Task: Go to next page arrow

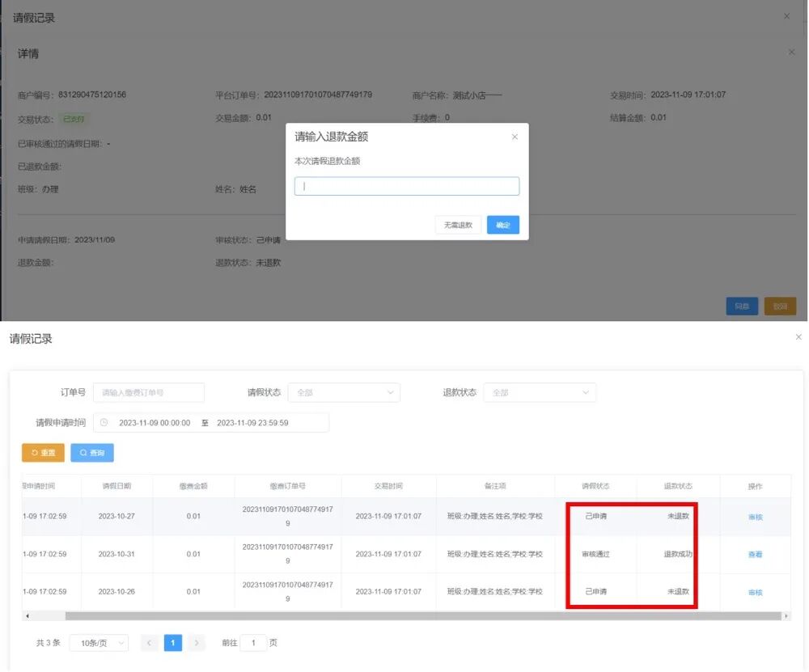Action: pos(197,643)
